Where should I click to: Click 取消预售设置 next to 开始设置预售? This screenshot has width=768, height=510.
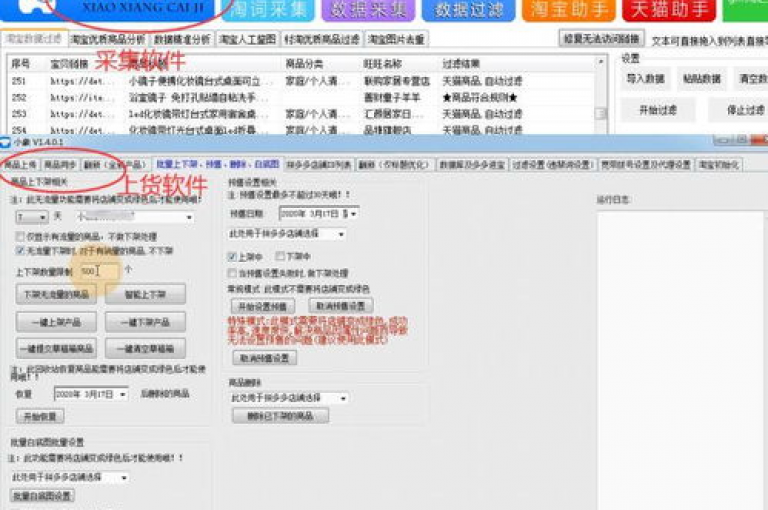pyautogui.click(x=341, y=306)
